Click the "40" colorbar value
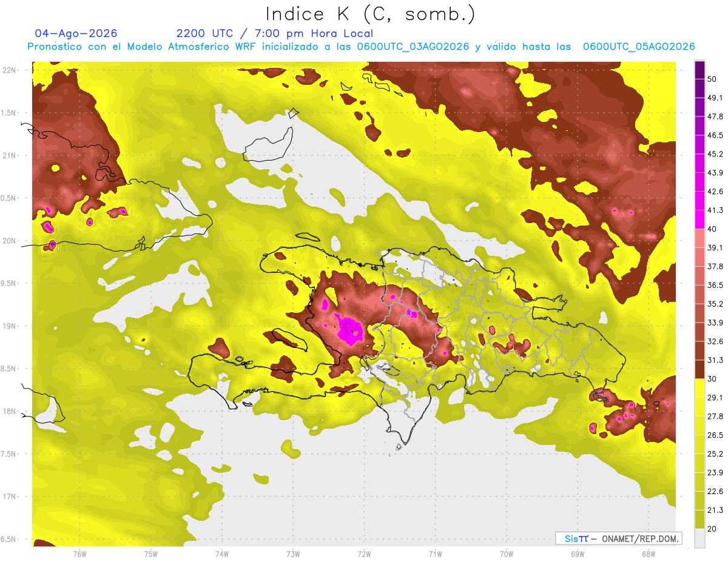 713,229
